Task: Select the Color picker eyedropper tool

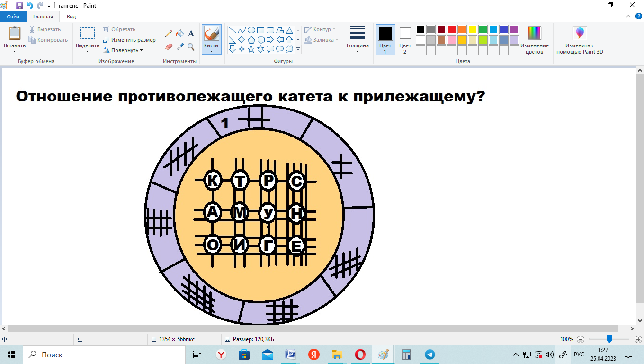Action: click(180, 46)
